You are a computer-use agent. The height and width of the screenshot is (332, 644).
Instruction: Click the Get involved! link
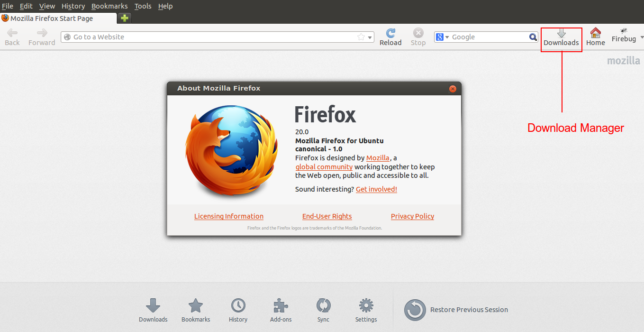point(376,189)
